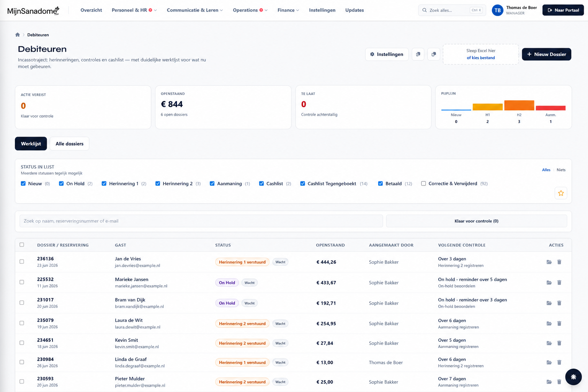The image size is (588, 392).
Task: Delete dossier 225532 with trash icon
Action: coord(559,283)
